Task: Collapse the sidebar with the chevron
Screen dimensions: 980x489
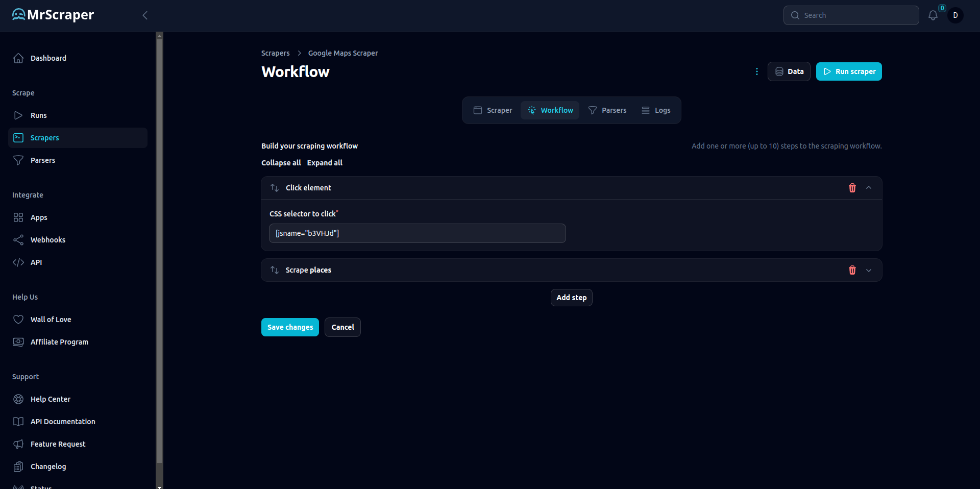Action: 145,15
